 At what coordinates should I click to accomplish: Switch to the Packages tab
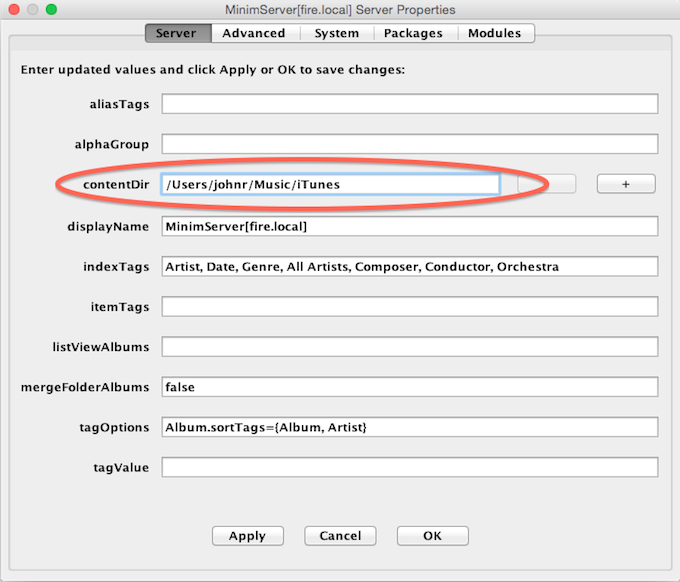(x=413, y=33)
